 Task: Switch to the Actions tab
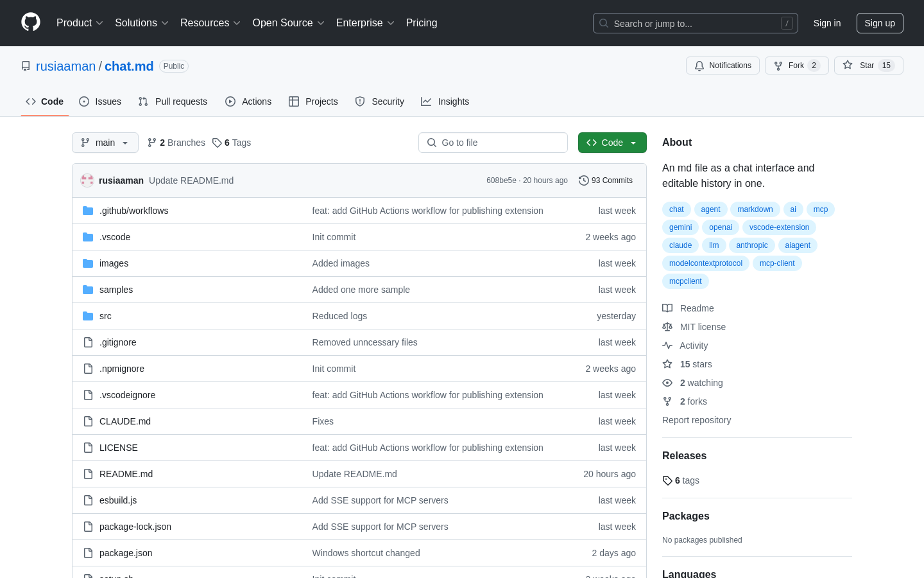248,101
